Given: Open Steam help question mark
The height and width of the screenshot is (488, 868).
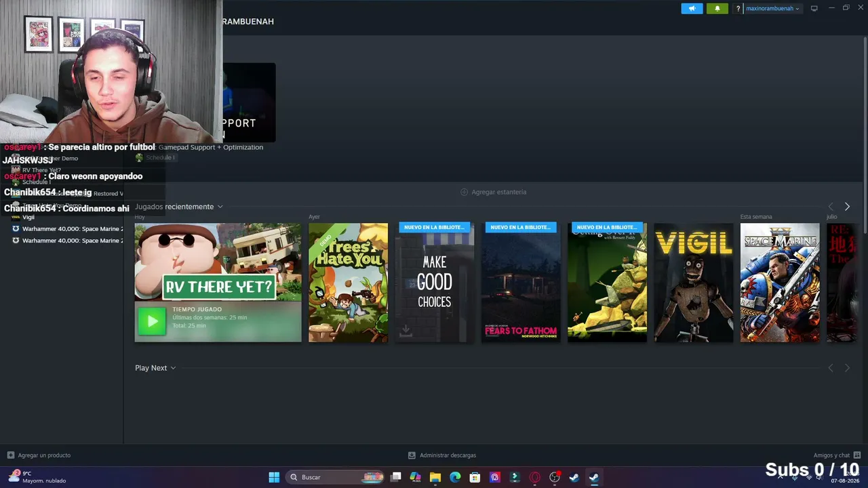Looking at the screenshot, I should point(738,9).
